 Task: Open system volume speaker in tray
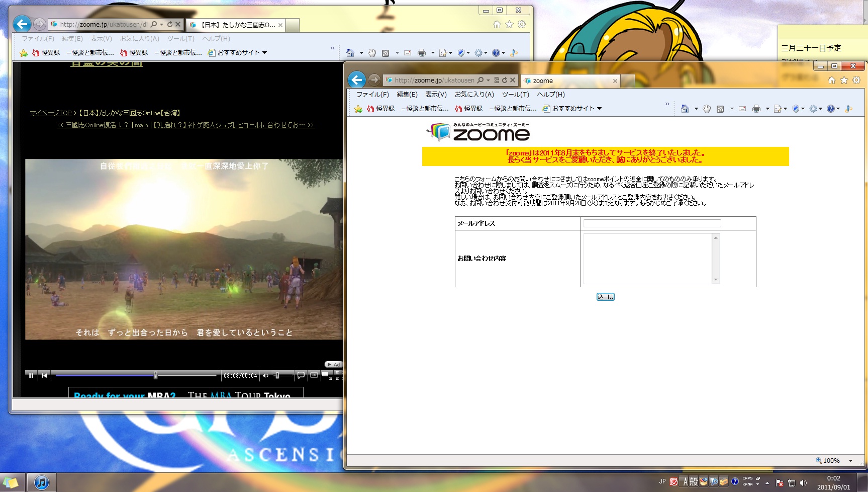pyautogui.click(x=803, y=483)
